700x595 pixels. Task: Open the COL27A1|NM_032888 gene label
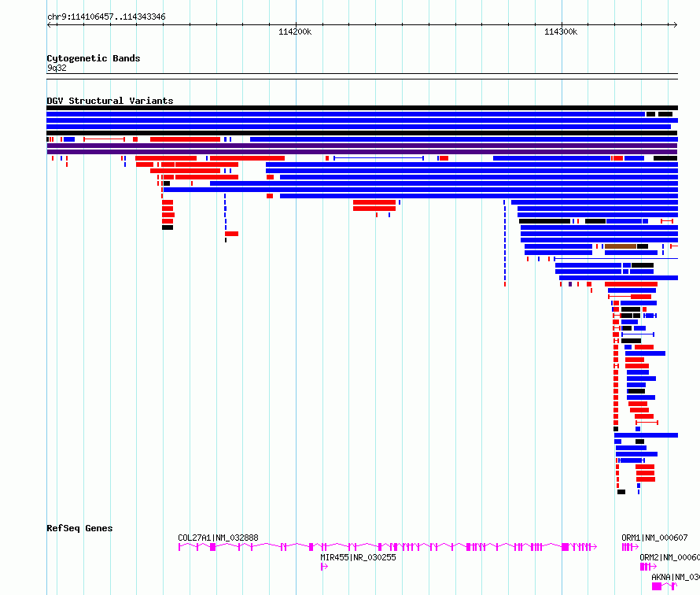click(218, 538)
